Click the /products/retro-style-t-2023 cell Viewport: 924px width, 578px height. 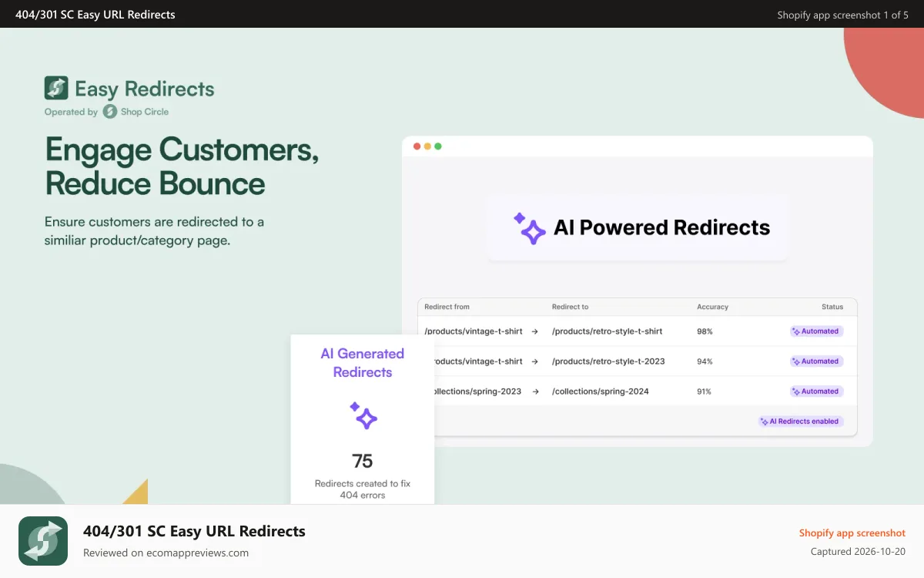608,361
